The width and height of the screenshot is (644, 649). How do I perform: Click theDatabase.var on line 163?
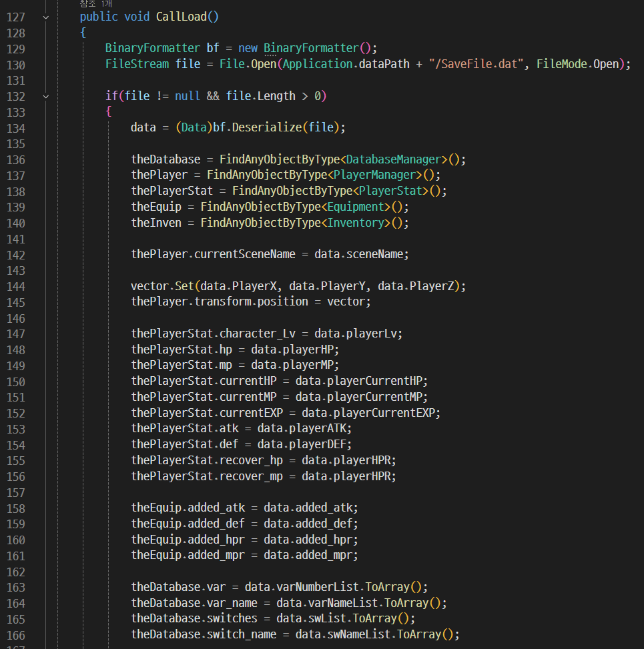pos(178,587)
